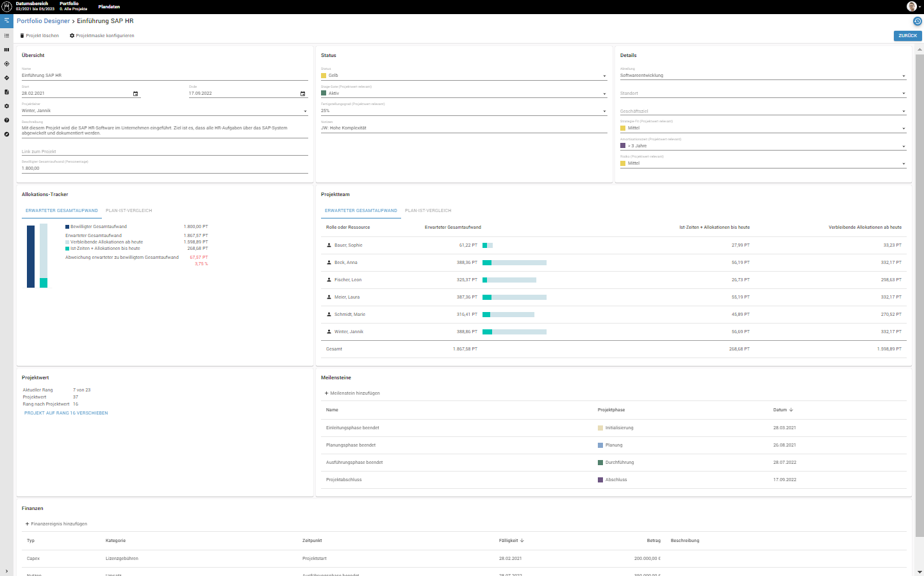Open the list view icon in the sidebar
This screenshot has width=924, height=576.
[x=6, y=36]
